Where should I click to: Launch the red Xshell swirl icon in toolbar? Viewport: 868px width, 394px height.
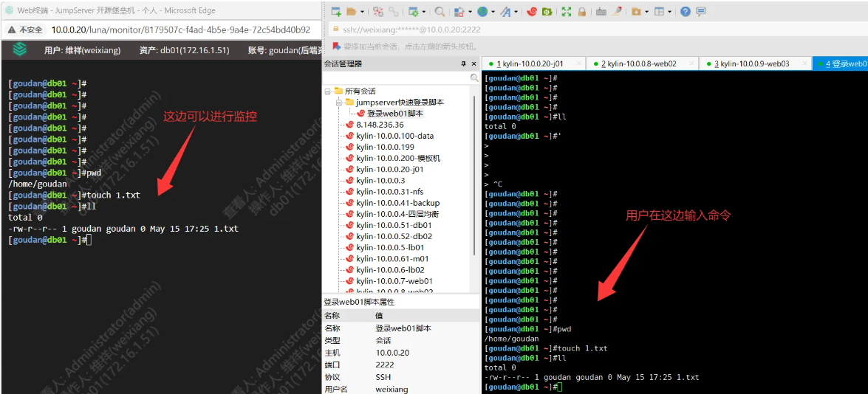[532, 12]
